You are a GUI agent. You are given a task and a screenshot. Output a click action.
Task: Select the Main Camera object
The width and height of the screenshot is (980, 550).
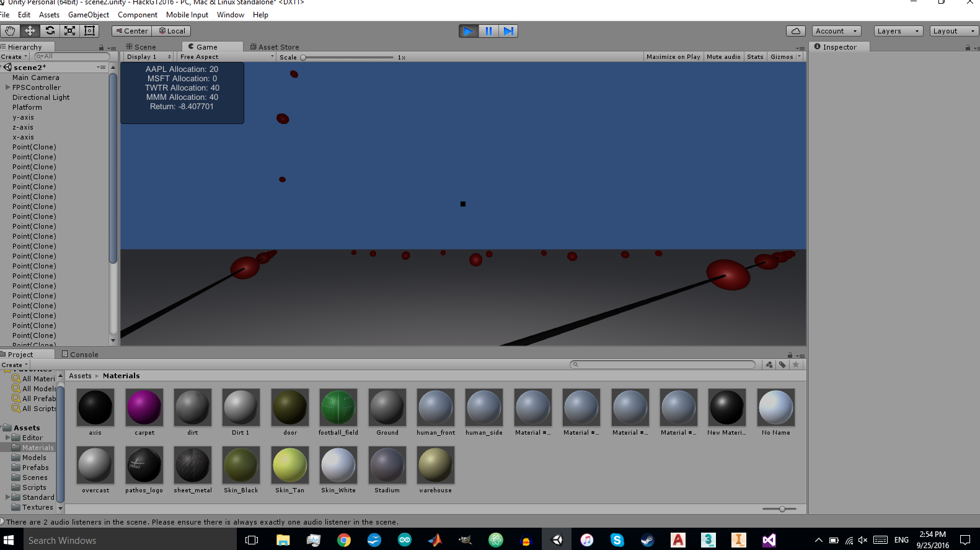(x=36, y=78)
